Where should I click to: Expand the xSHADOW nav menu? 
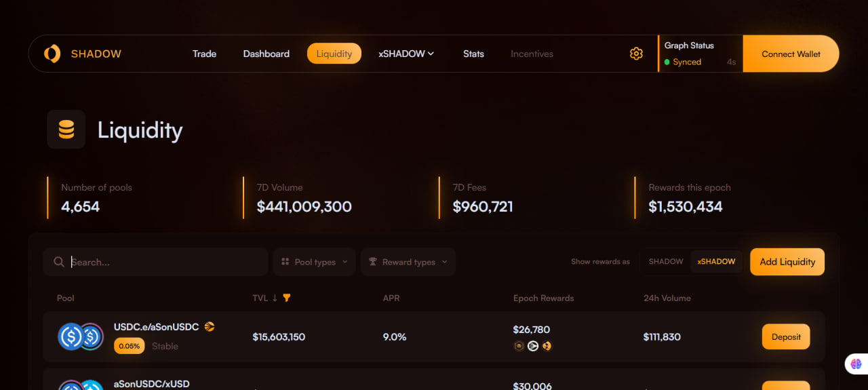[x=406, y=54]
